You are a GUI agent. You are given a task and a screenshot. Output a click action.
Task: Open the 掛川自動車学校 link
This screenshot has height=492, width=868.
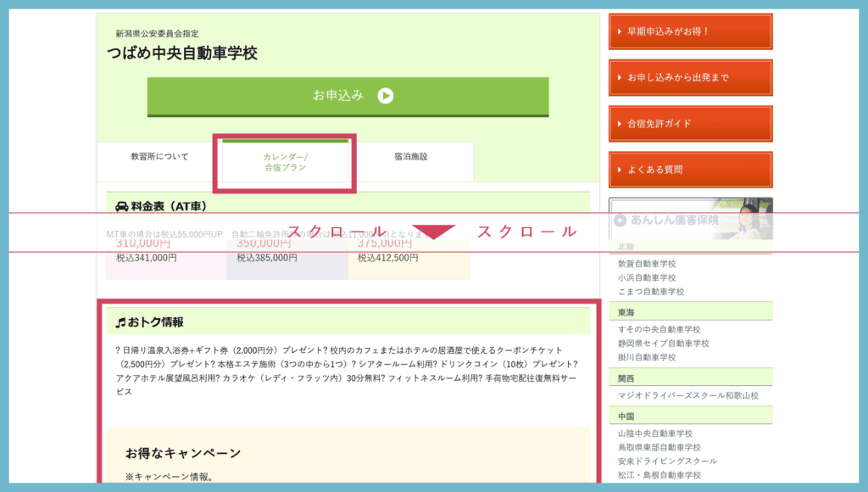[647, 357]
